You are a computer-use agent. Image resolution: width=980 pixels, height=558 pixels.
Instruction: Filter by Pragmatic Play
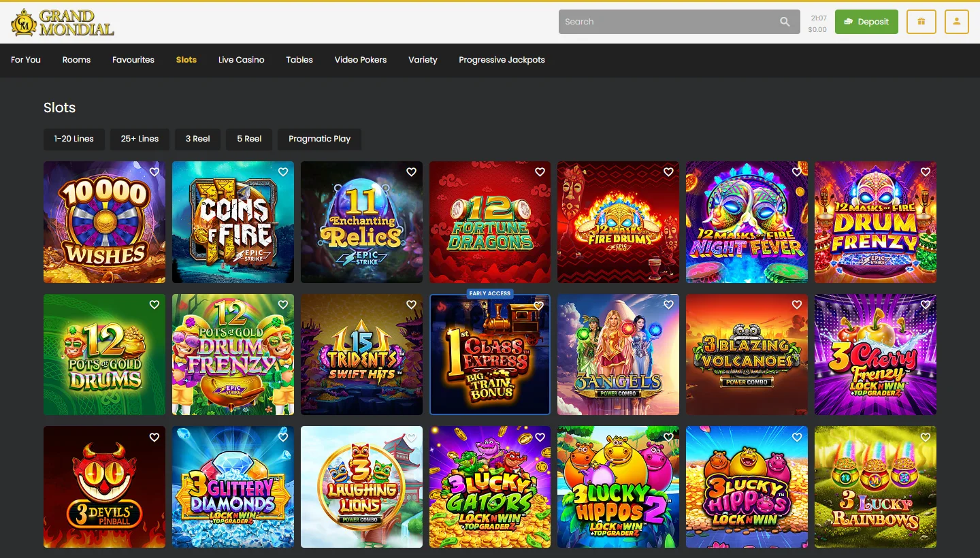[x=320, y=139]
